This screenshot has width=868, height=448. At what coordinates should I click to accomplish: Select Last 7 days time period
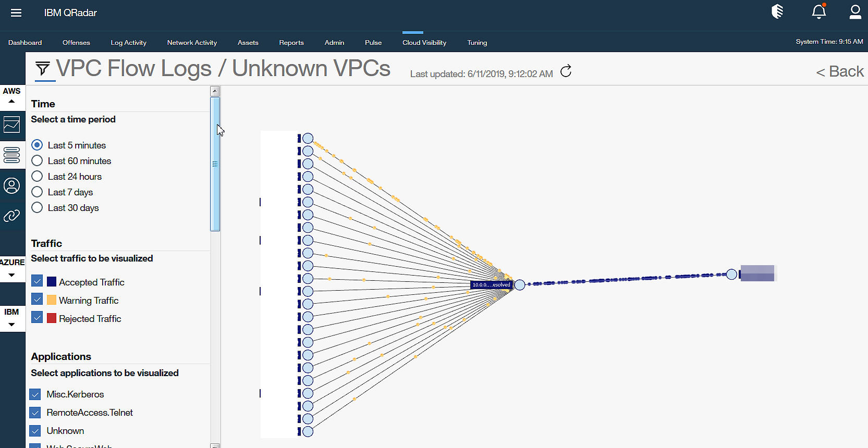tap(37, 192)
